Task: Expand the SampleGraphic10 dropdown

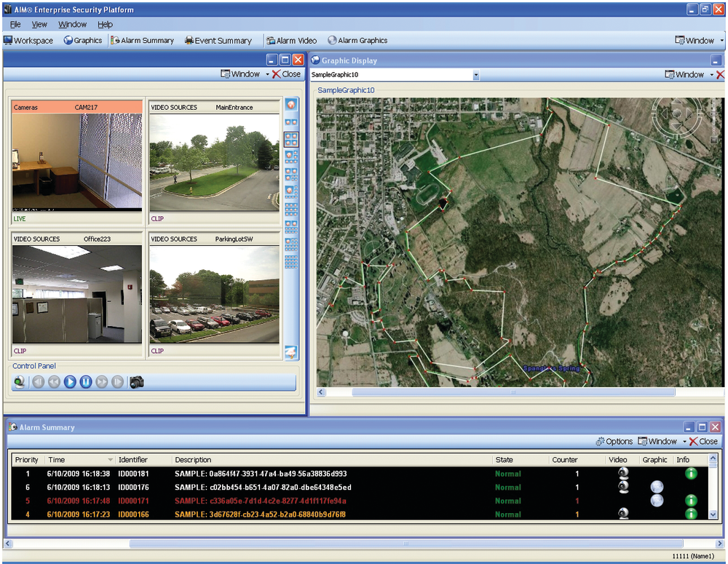Action: coord(476,75)
